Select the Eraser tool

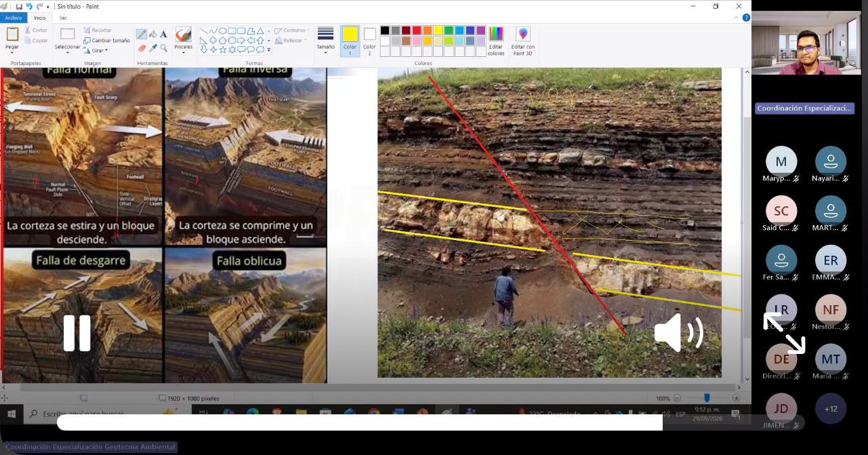point(142,48)
